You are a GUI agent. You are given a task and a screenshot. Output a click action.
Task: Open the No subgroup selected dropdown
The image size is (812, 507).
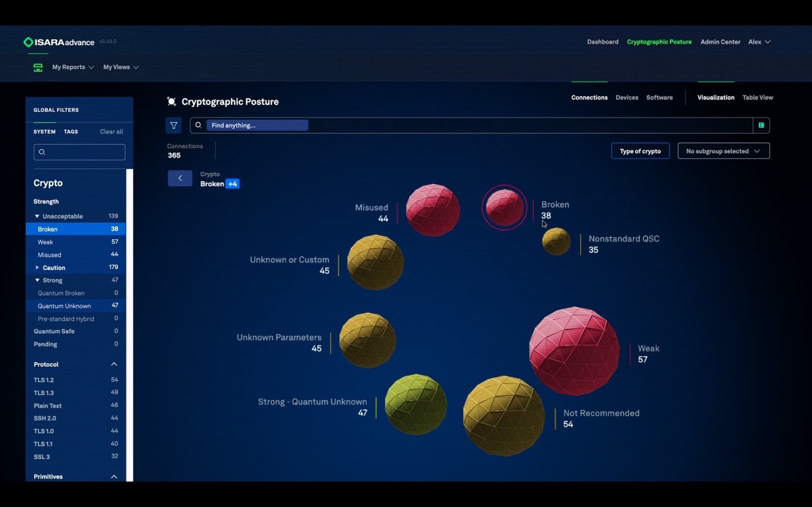(723, 151)
